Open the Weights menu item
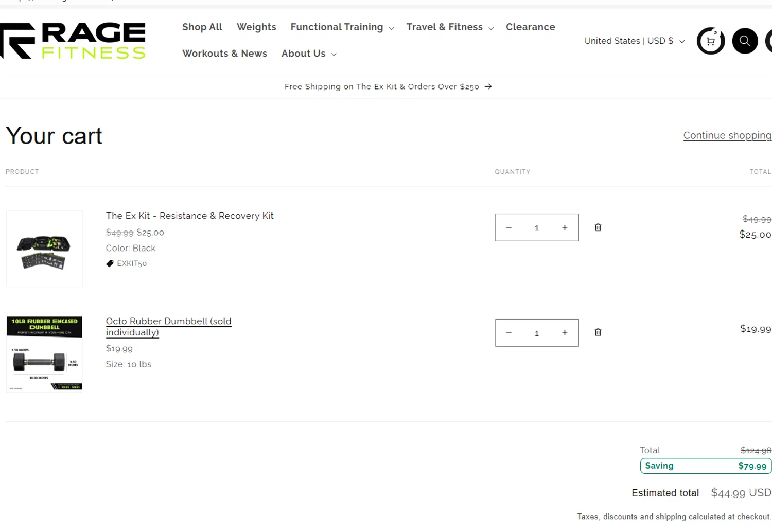772x532 pixels. pyautogui.click(x=256, y=27)
